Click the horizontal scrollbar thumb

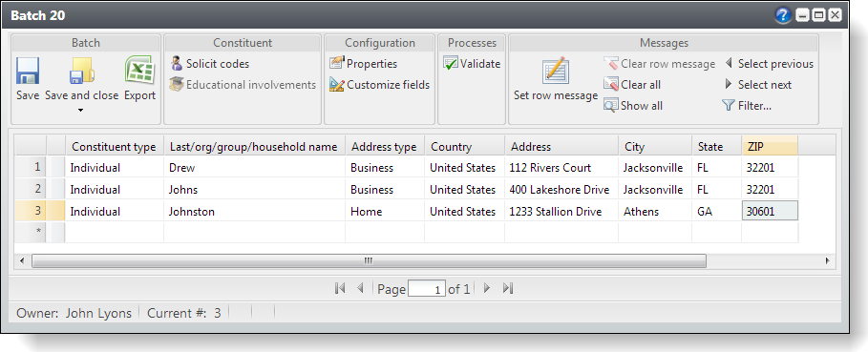coord(369,260)
